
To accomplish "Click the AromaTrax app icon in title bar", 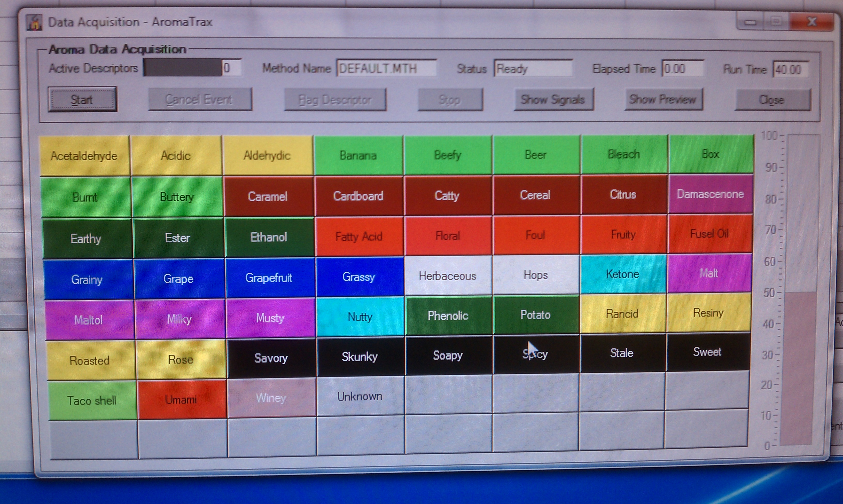I will (x=34, y=22).
